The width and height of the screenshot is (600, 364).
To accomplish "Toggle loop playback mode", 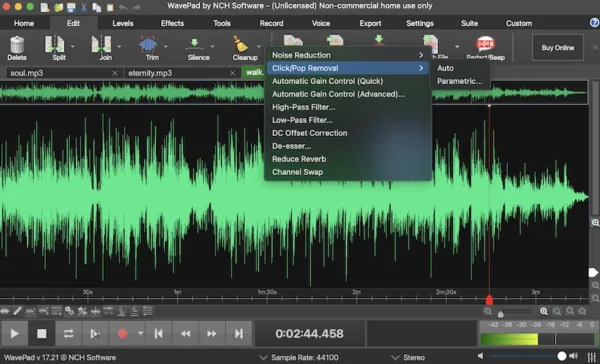I will (x=68, y=334).
